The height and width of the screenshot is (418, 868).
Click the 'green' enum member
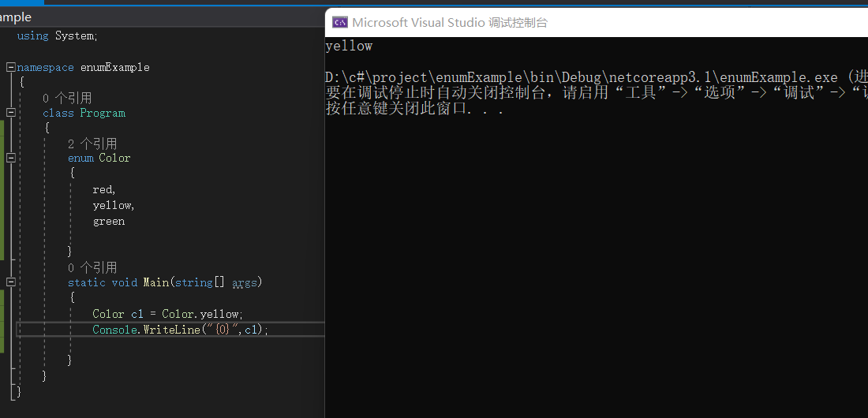pos(109,222)
